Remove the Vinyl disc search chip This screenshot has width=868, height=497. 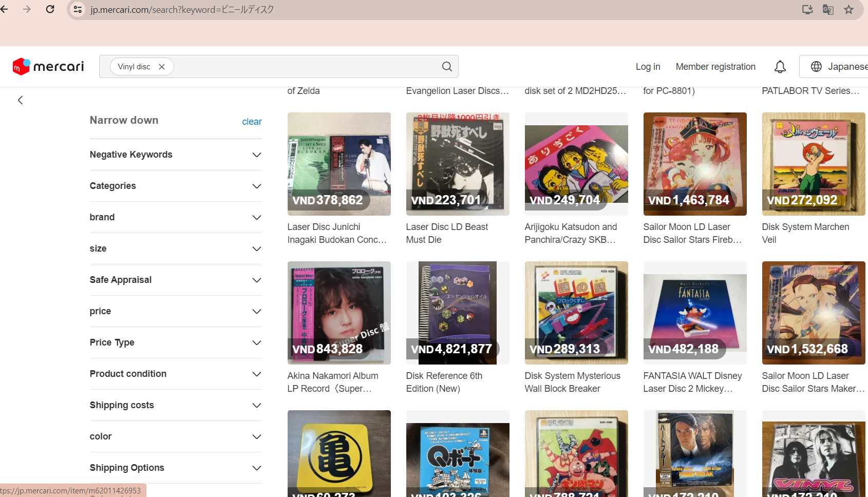162,67
